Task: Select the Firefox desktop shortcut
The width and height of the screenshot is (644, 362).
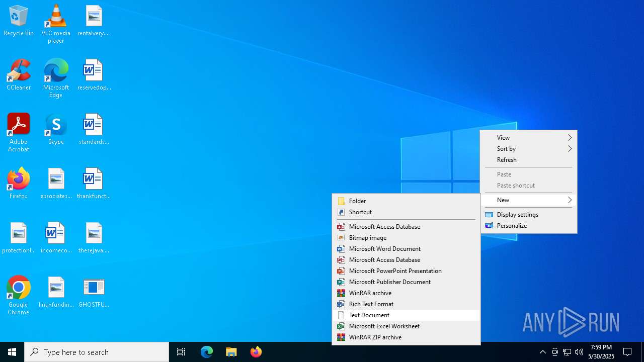Action: pyautogui.click(x=19, y=184)
